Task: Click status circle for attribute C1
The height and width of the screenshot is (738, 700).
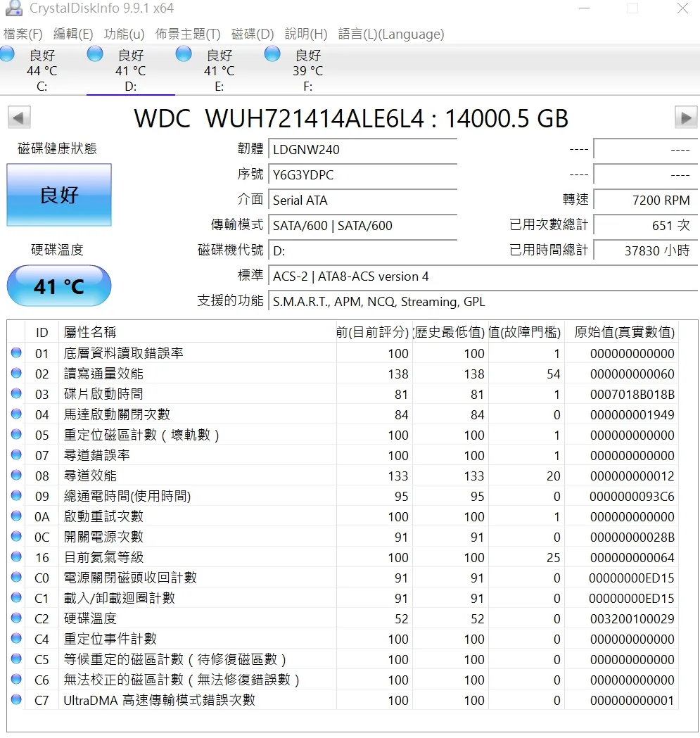Action: click(x=16, y=597)
